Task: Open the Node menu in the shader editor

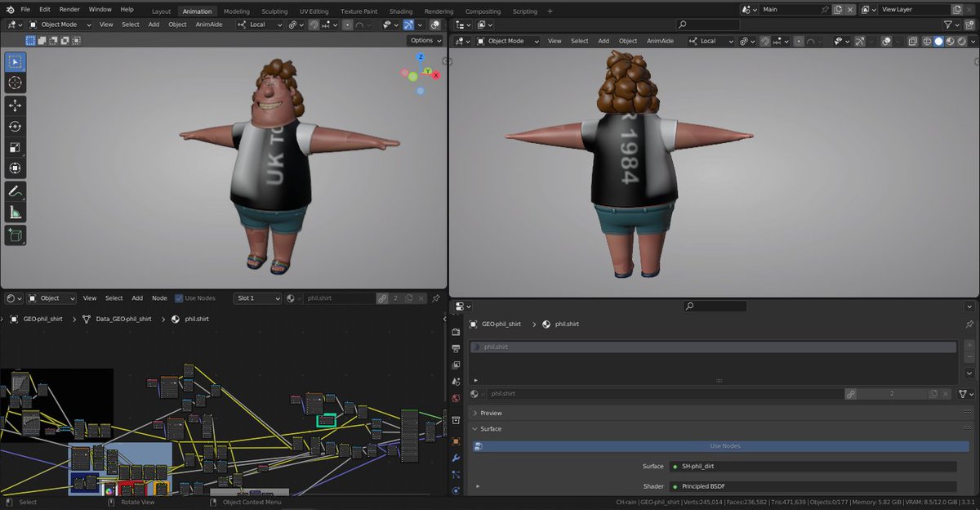Action: pos(159,297)
